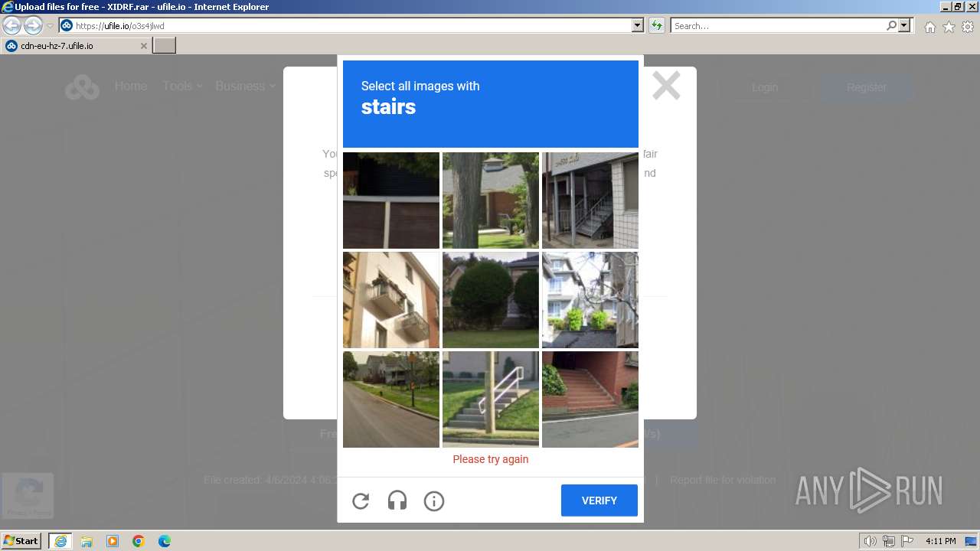This screenshot has width=980, height=551.
Task: Open the Home nav item
Action: click(131, 86)
